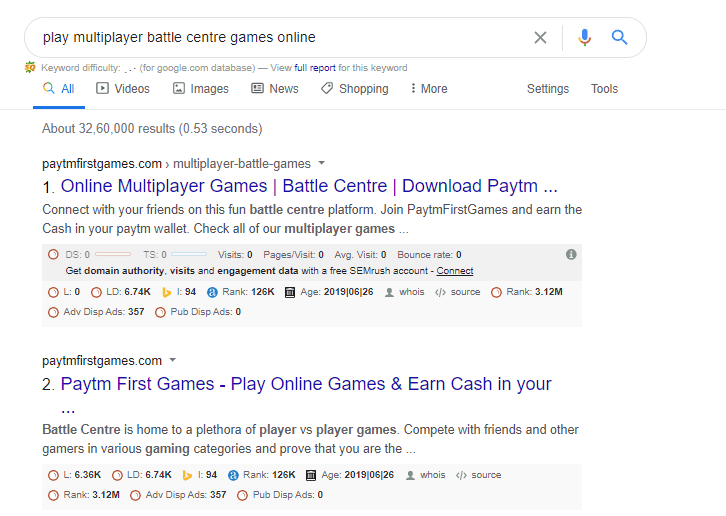The width and height of the screenshot is (726, 516).
Task: Click the Pub Disp Ads icon, second result
Action: (x=242, y=495)
